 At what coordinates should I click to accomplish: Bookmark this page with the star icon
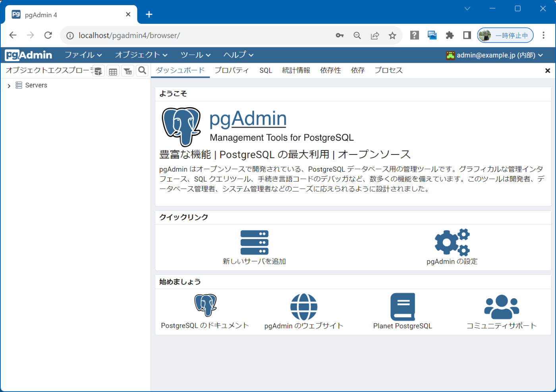[x=392, y=35]
